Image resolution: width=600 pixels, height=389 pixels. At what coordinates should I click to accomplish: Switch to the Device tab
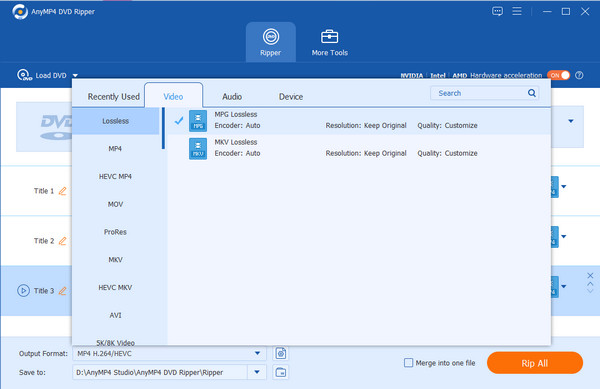click(291, 96)
